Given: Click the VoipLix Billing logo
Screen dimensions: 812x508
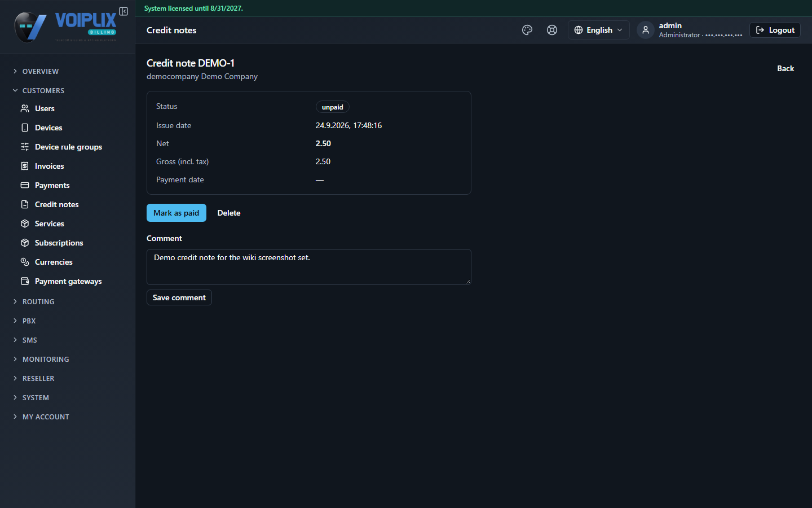Looking at the screenshot, I should (65, 27).
